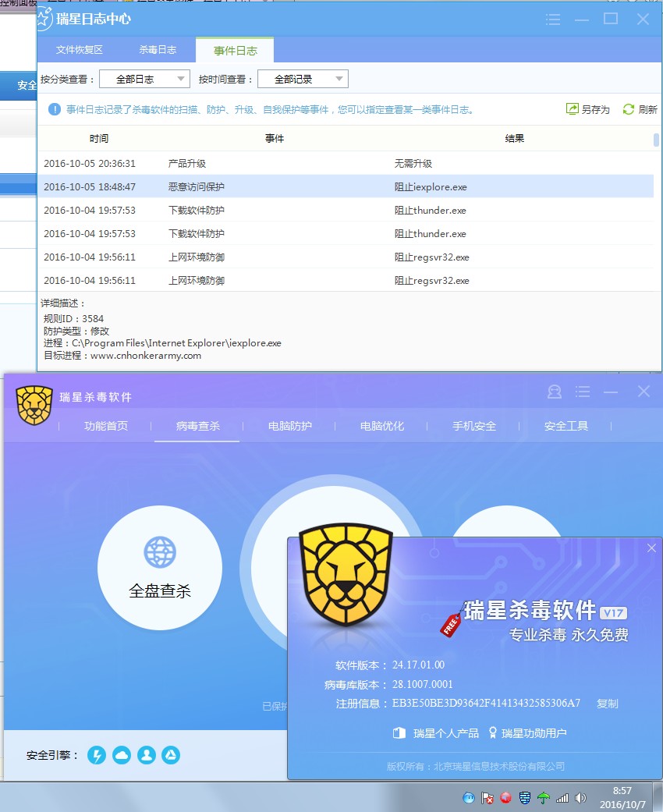Click the Save As (另存为) icon
This screenshot has height=812, width=663.
573,108
